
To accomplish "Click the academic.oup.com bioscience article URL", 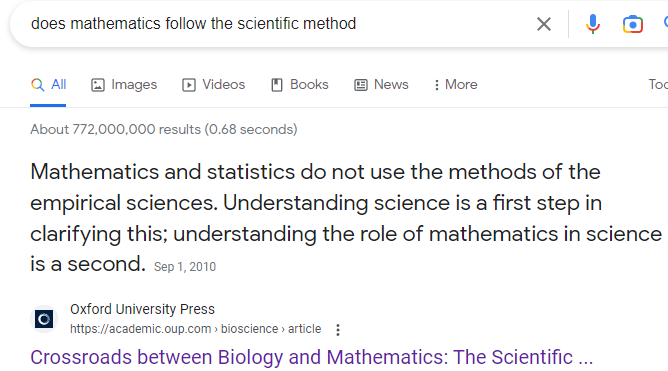I will pyautogui.click(x=196, y=329).
